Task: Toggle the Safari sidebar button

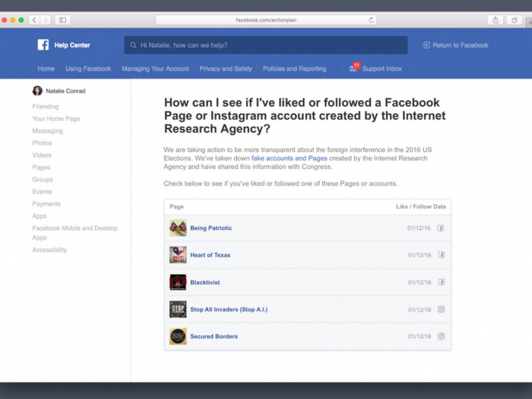Action: (x=63, y=20)
